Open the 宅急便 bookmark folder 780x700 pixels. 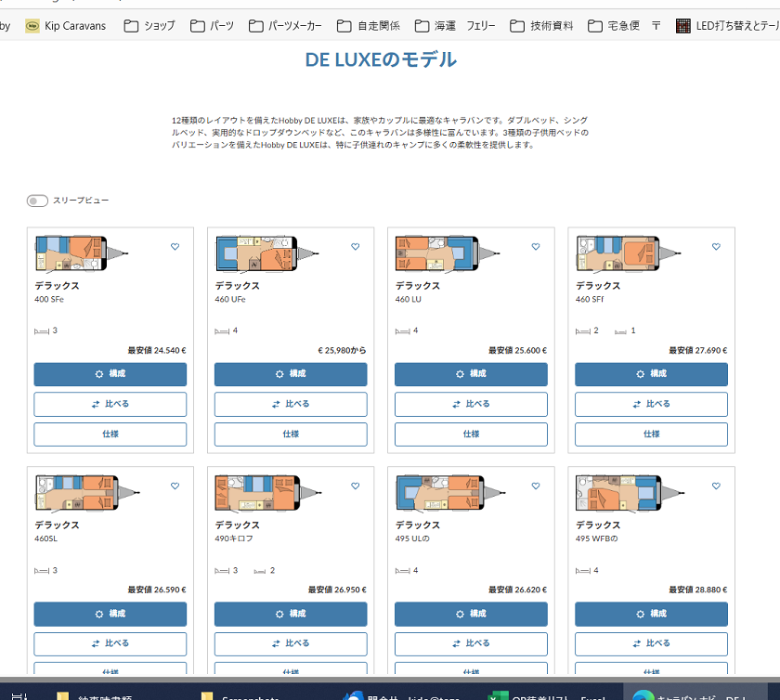[614, 26]
